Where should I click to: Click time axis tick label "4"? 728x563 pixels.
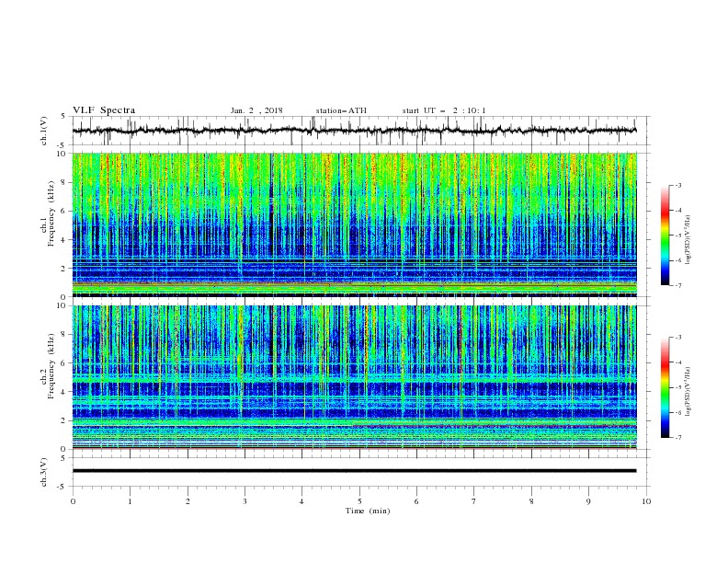click(301, 501)
